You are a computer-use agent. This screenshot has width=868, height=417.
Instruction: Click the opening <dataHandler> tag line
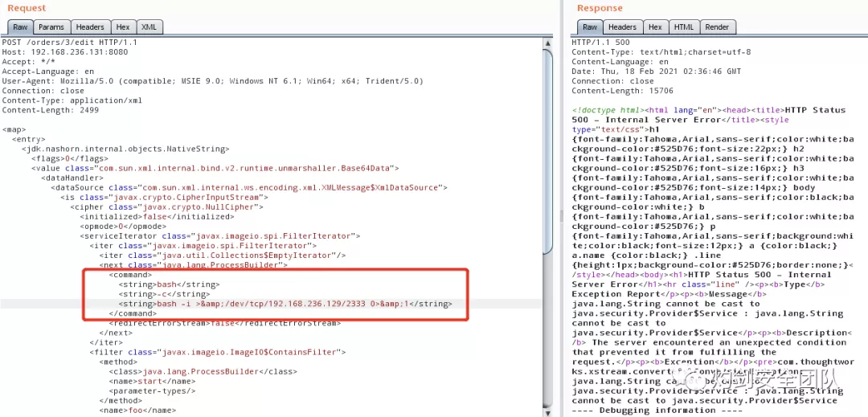pos(72,178)
